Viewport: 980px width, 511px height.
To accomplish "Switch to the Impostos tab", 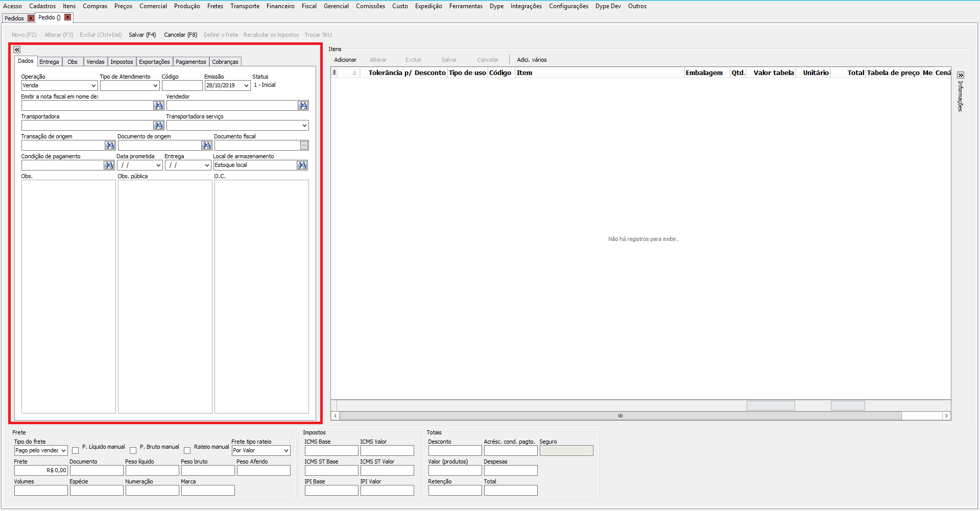I will (122, 62).
